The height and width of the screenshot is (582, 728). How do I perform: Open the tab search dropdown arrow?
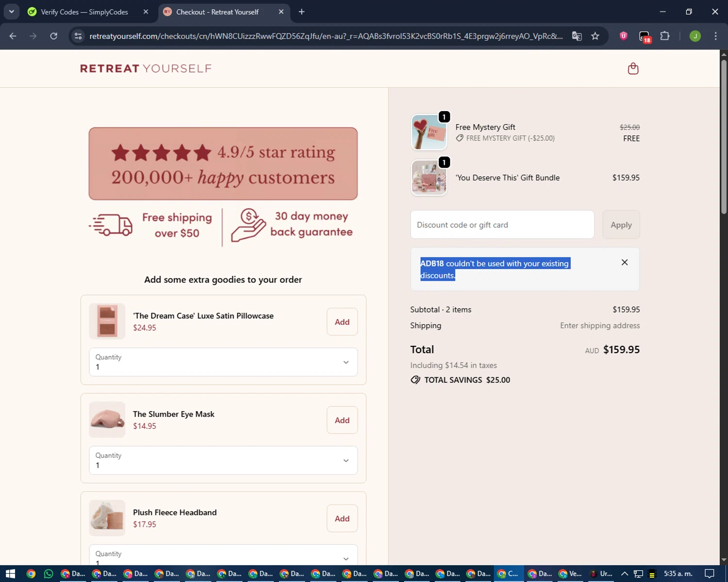[x=11, y=12]
